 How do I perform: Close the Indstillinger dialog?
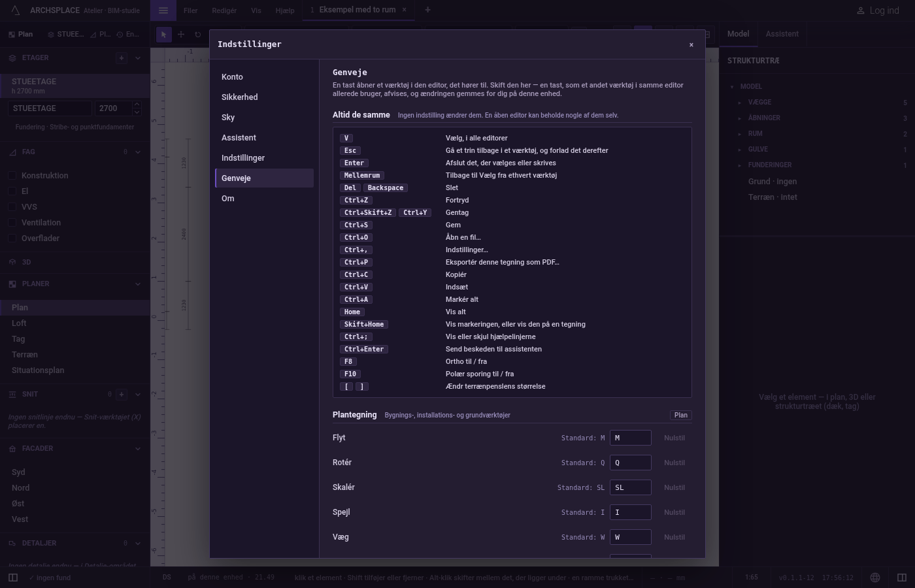pyautogui.click(x=691, y=44)
